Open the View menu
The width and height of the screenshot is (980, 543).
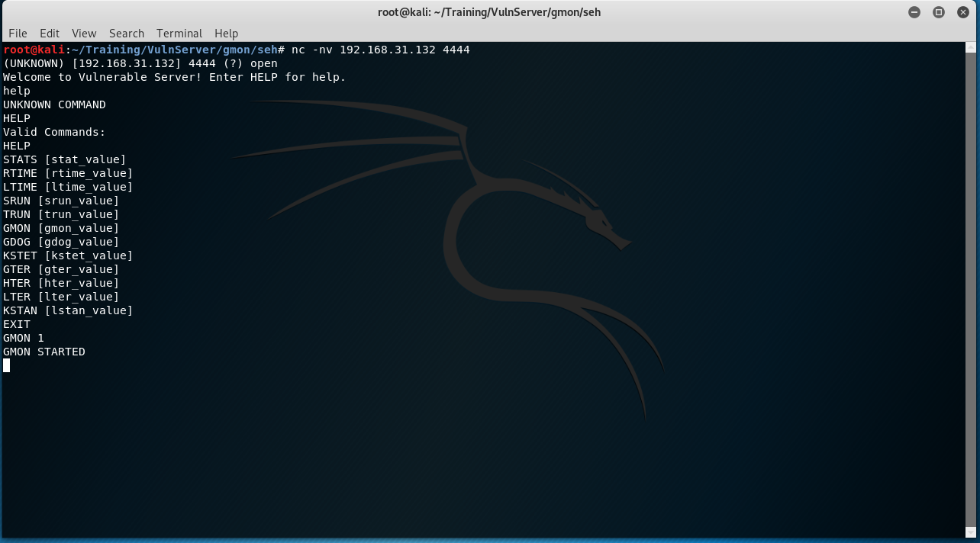coord(84,34)
